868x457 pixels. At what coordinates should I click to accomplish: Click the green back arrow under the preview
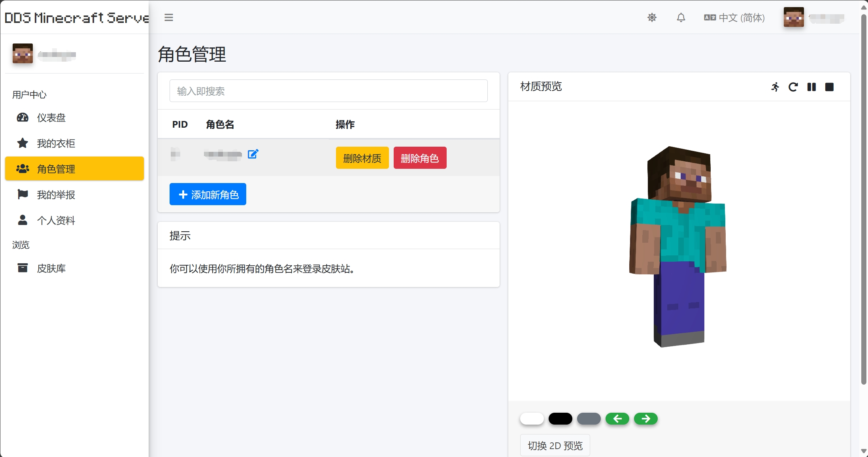point(617,419)
